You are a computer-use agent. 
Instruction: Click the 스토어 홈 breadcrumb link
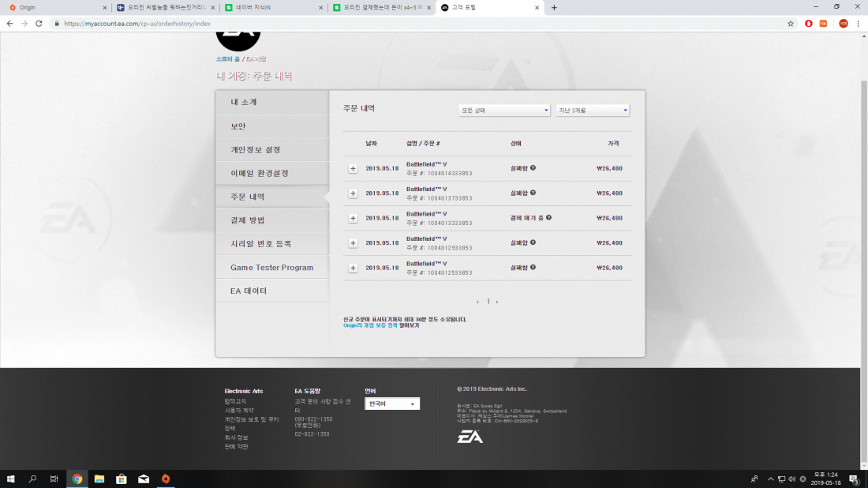[x=227, y=58]
